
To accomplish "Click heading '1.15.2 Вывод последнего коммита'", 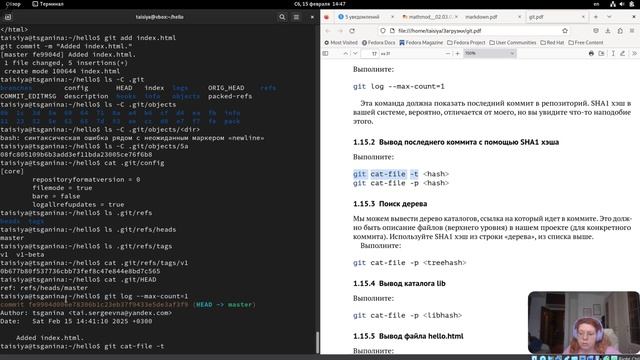I will (x=456, y=142).
